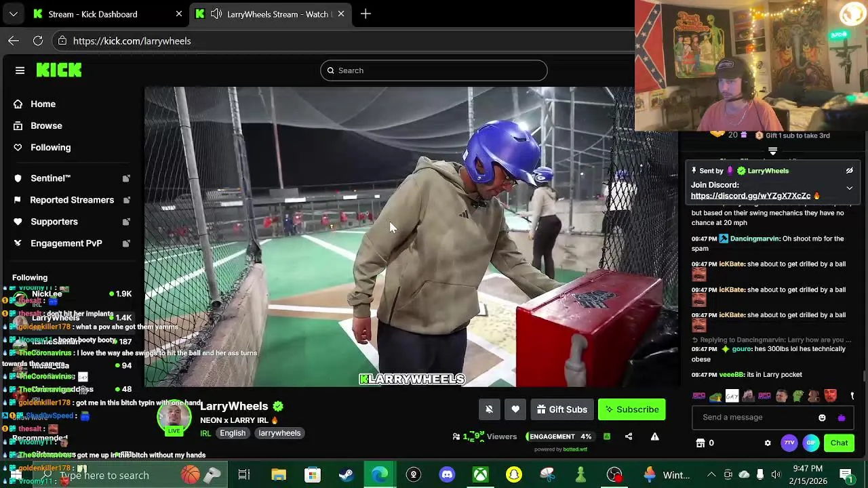868x488 pixels.
Task: Follow with the heart button
Action: coord(515,409)
